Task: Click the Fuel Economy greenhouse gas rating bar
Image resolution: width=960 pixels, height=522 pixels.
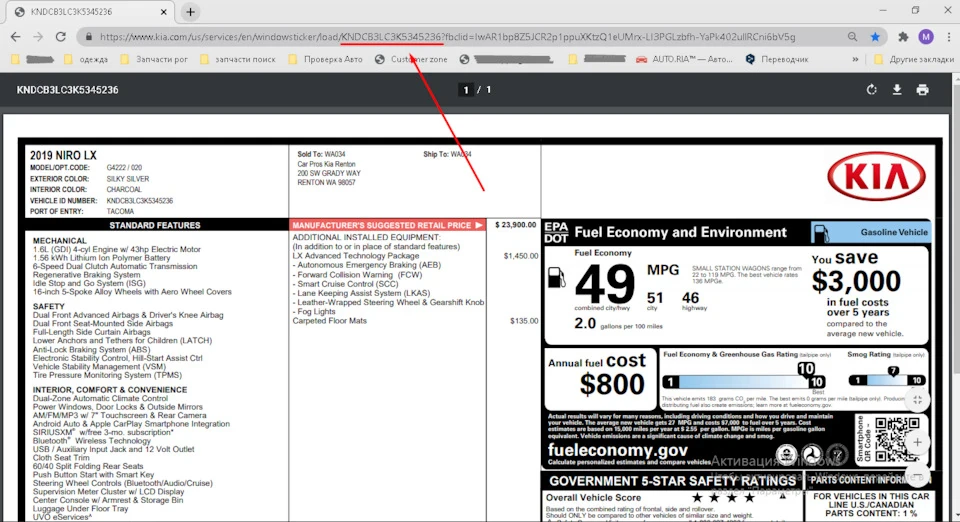Action: (x=744, y=382)
